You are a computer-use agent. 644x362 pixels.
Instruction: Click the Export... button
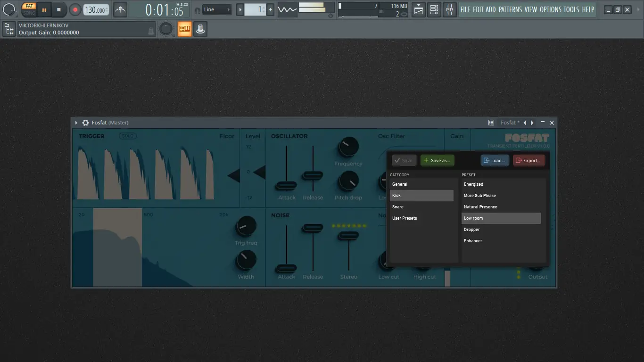click(529, 160)
